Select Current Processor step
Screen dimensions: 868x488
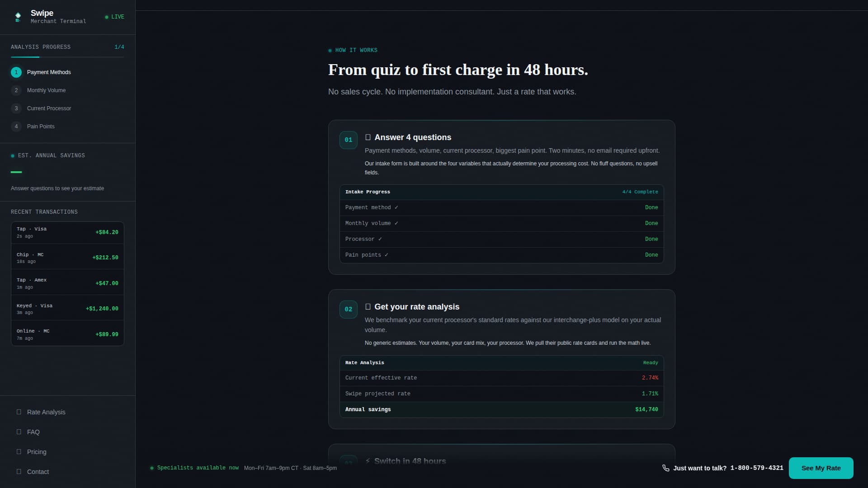point(67,108)
